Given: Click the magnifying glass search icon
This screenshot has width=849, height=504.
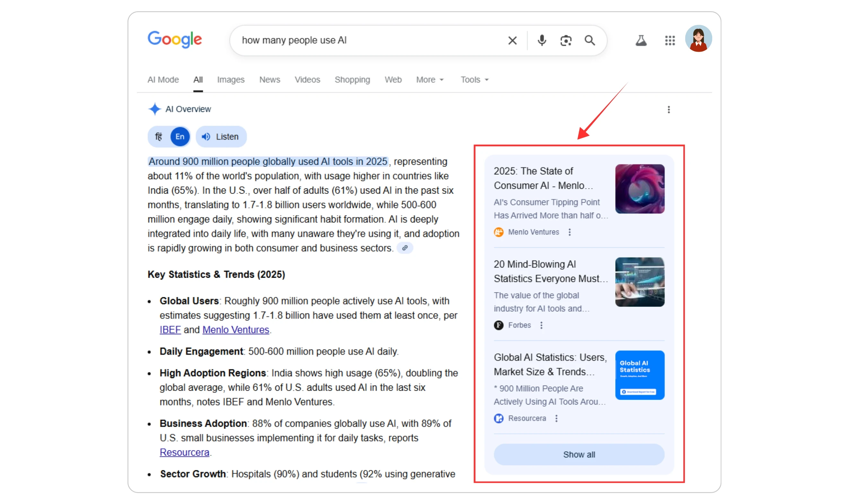Looking at the screenshot, I should point(590,40).
